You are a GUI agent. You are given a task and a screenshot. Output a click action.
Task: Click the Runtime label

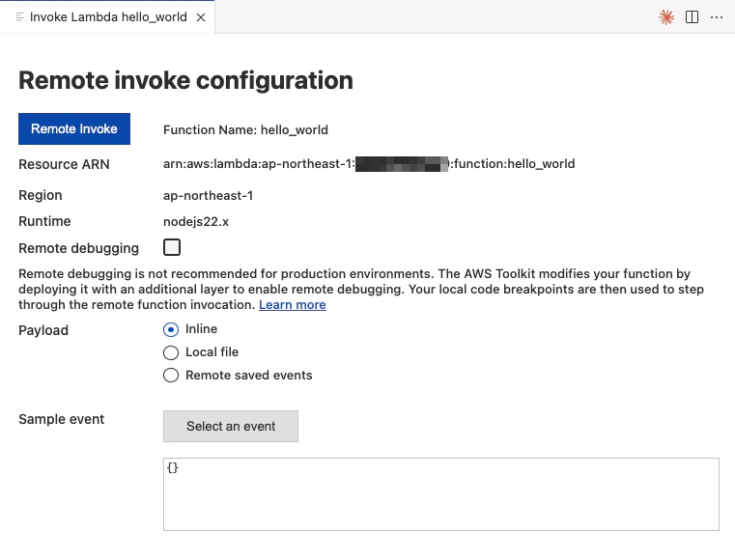(44, 221)
